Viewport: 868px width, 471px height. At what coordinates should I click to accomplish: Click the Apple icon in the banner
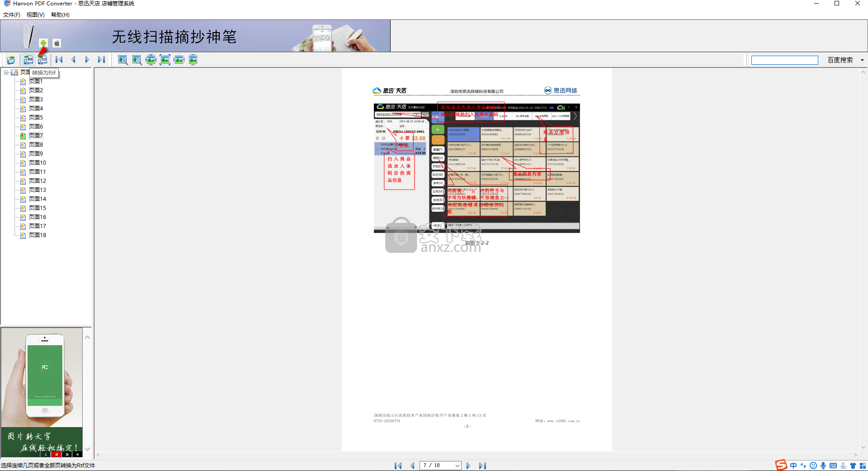57,43
